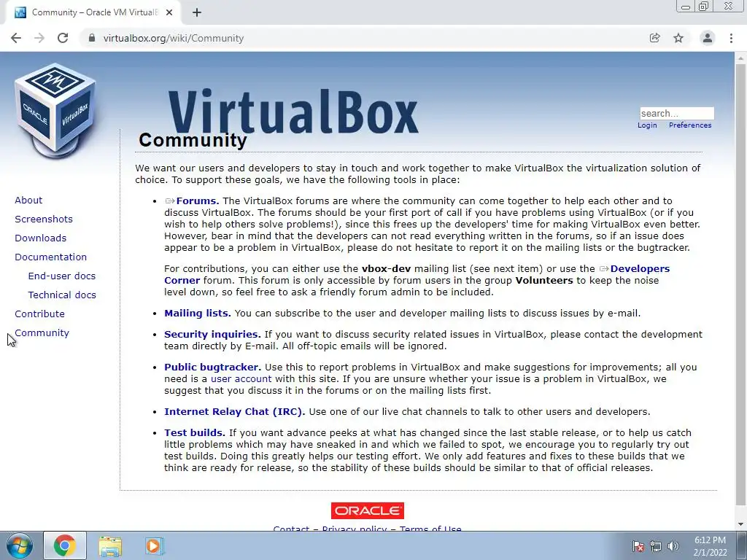Viewport: 747px width, 560px height.
Task: Click the Privacy policy footer link
Action: [x=355, y=529]
